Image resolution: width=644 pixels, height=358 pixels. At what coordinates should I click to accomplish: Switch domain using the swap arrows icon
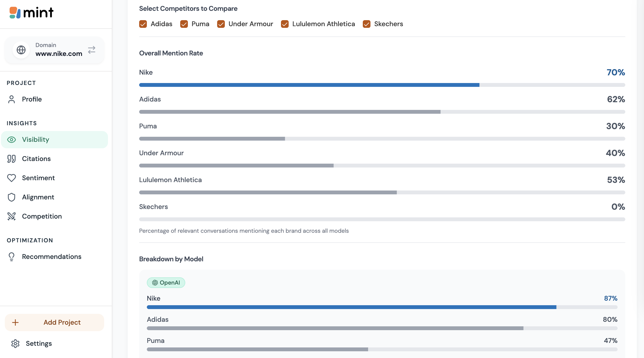tap(92, 50)
